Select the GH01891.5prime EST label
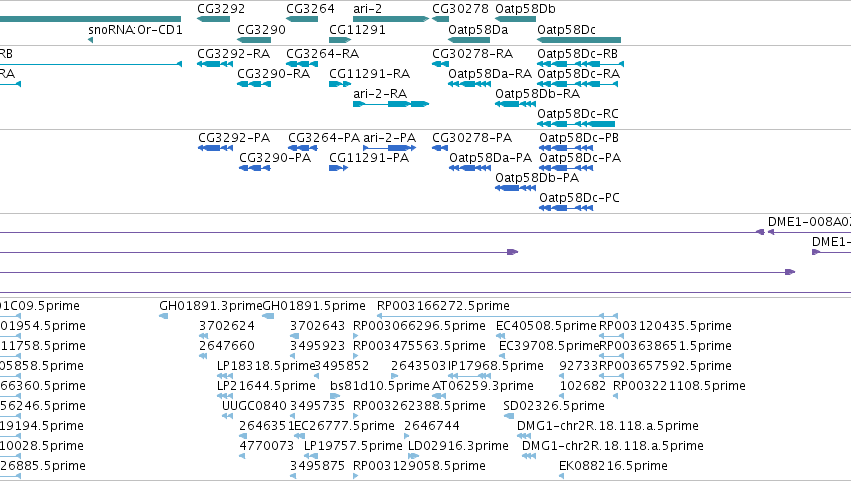 coord(314,306)
